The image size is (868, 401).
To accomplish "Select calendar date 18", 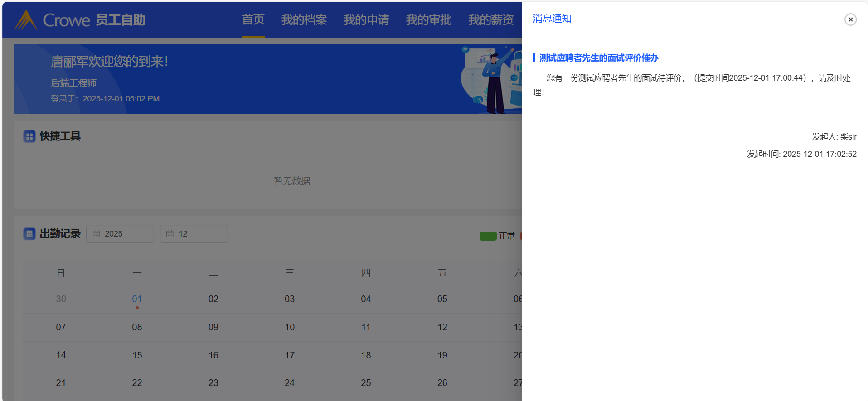I will (x=366, y=355).
